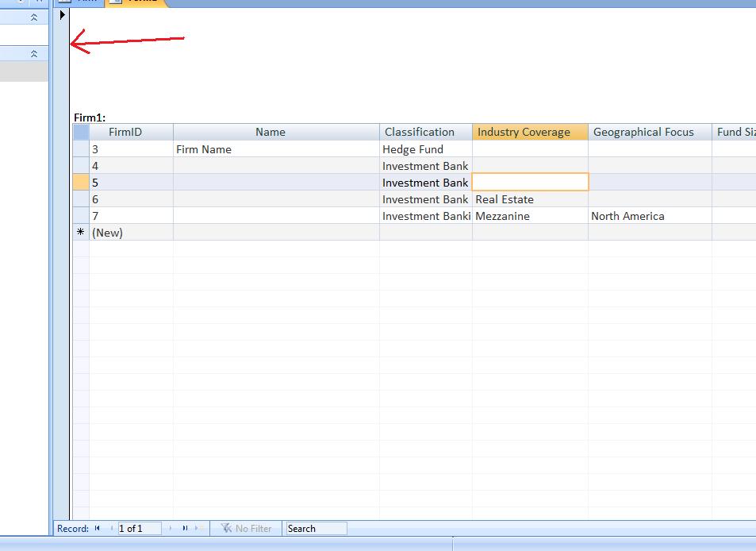Click the previous record arrow
Viewport: 756px width, 551px height.
pyautogui.click(x=109, y=528)
